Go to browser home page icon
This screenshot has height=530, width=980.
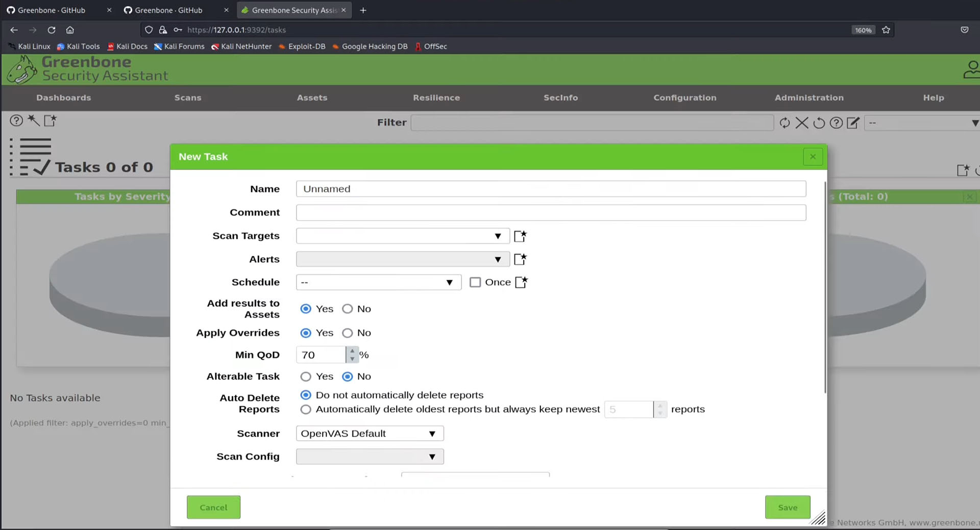70,30
